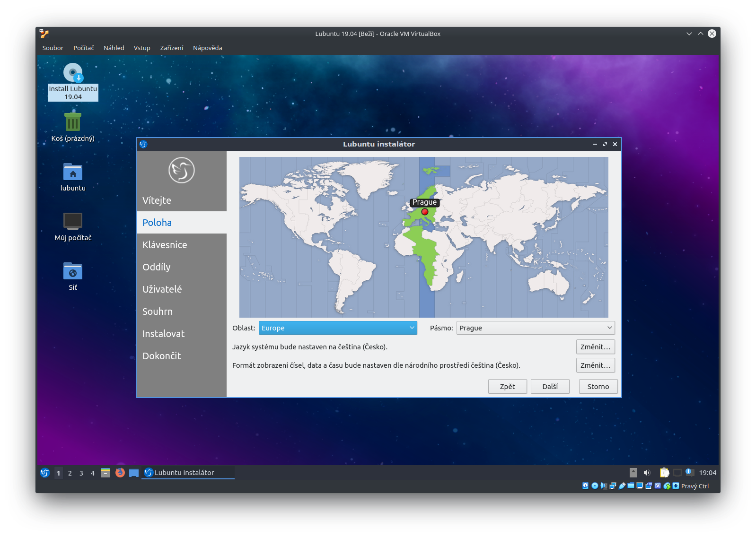Open the Koš (prázdný) trash icon
756x537 pixels.
coord(73,127)
